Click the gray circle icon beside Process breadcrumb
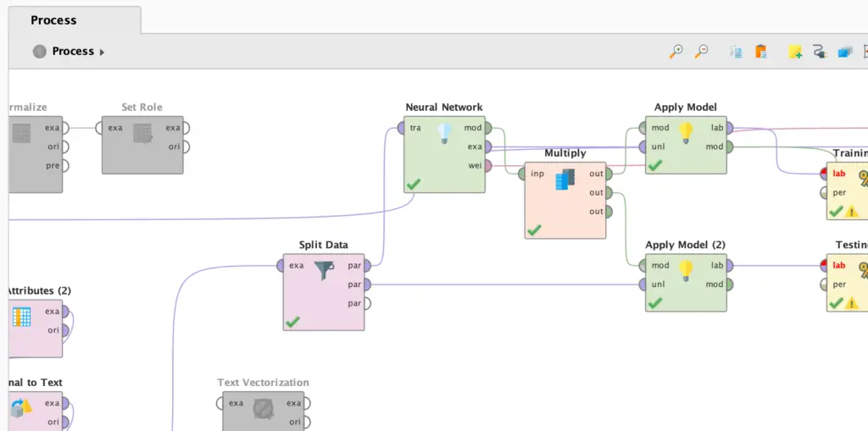The height and width of the screenshot is (431, 868). 39,52
